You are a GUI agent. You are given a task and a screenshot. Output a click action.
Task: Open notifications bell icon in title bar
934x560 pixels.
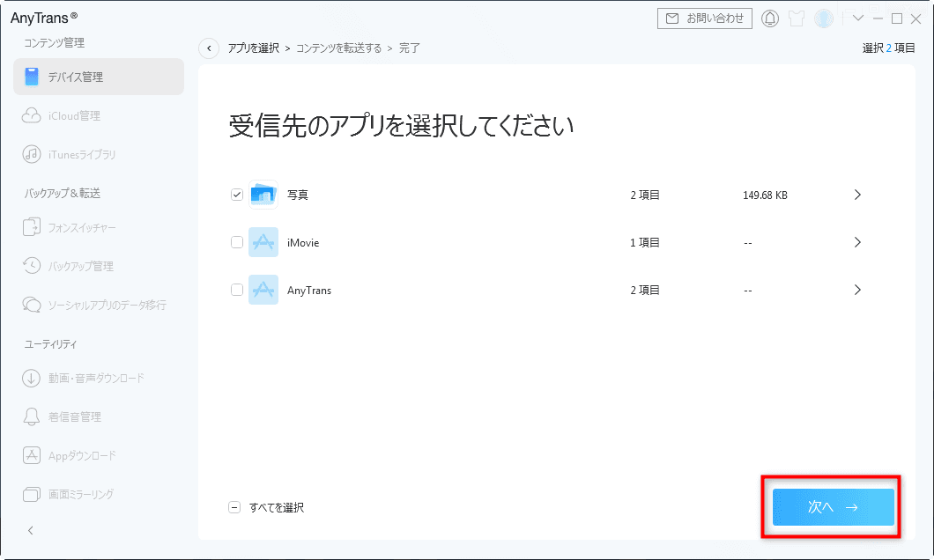[770, 18]
